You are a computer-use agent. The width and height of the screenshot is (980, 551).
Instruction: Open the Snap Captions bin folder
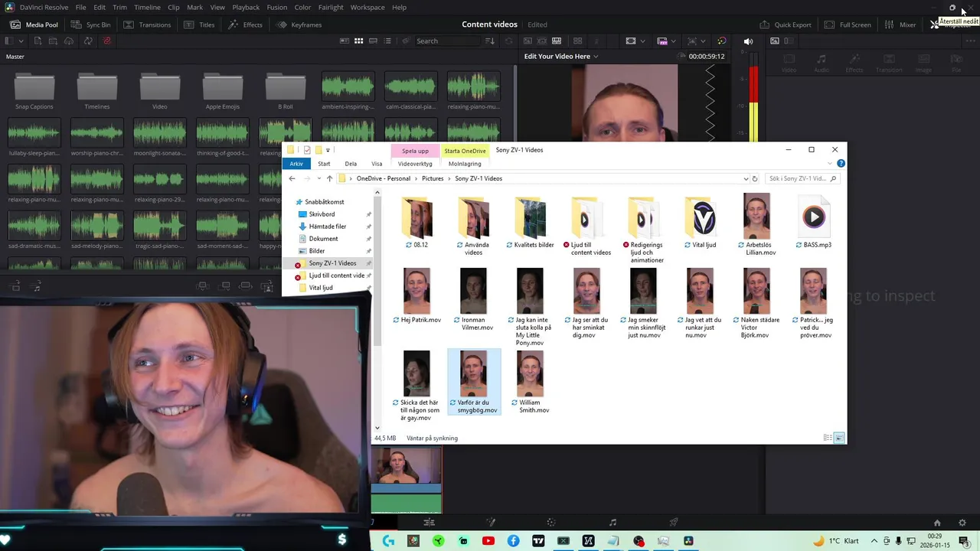tap(34, 90)
